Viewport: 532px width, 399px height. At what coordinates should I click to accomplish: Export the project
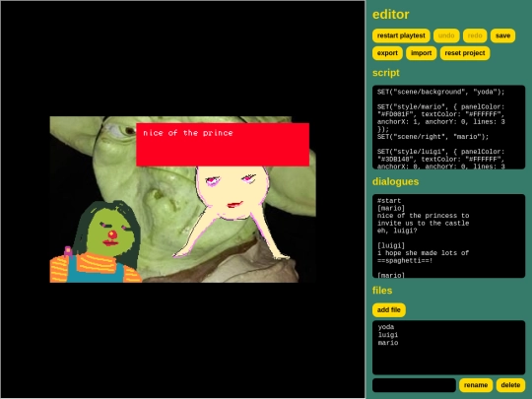(x=387, y=53)
